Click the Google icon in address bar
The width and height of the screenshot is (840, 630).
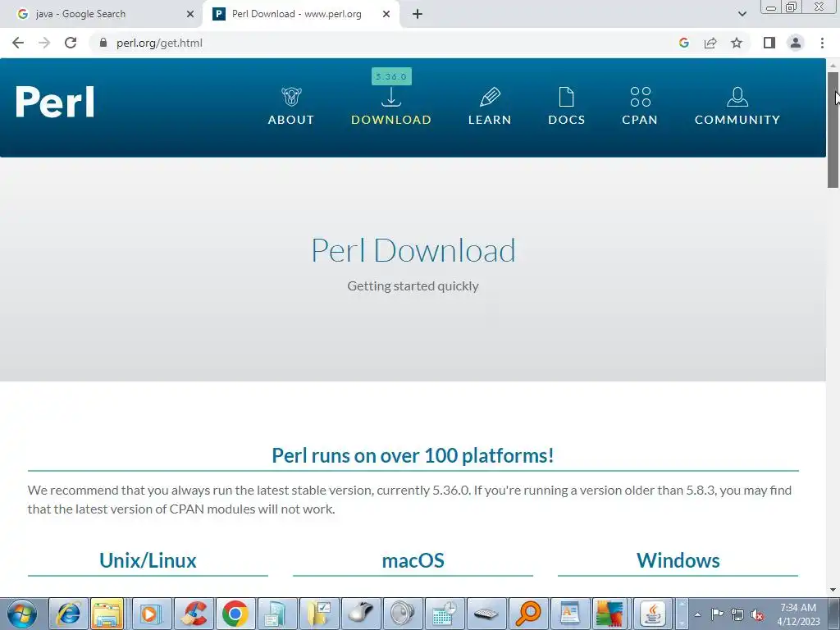pyautogui.click(x=683, y=43)
